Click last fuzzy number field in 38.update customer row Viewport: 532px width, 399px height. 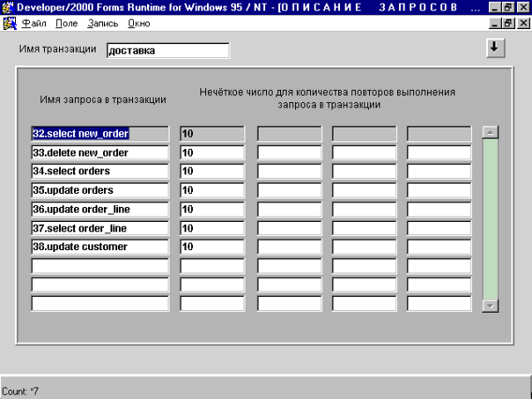coord(439,247)
